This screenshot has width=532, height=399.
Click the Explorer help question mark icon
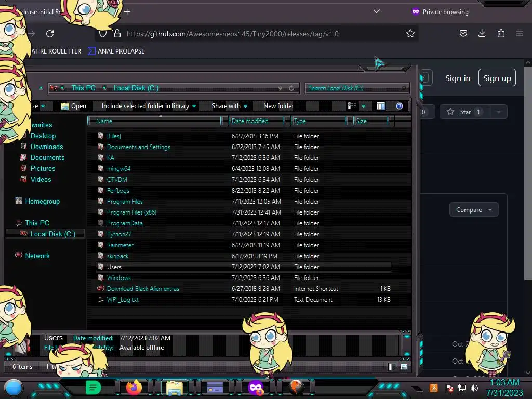coord(400,106)
